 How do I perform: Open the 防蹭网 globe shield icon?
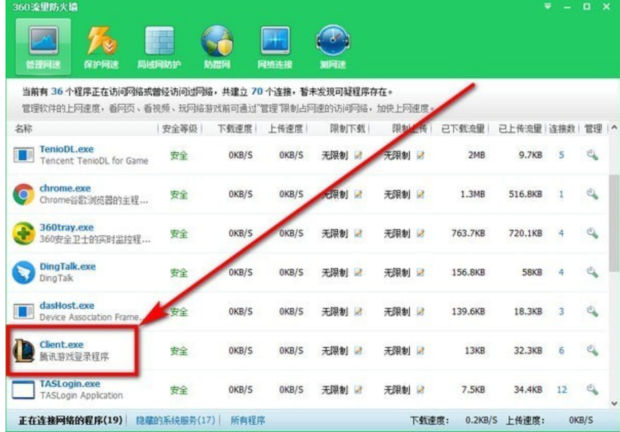pyautogui.click(x=217, y=41)
